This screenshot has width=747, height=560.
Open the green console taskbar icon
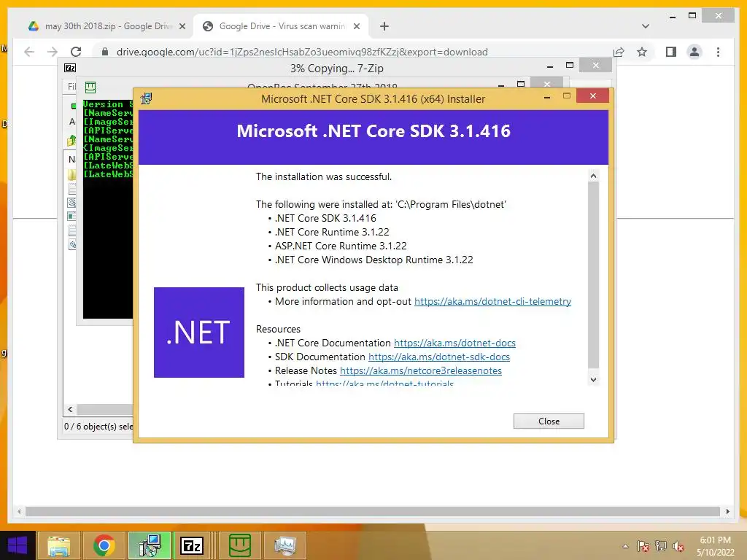pos(239,545)
